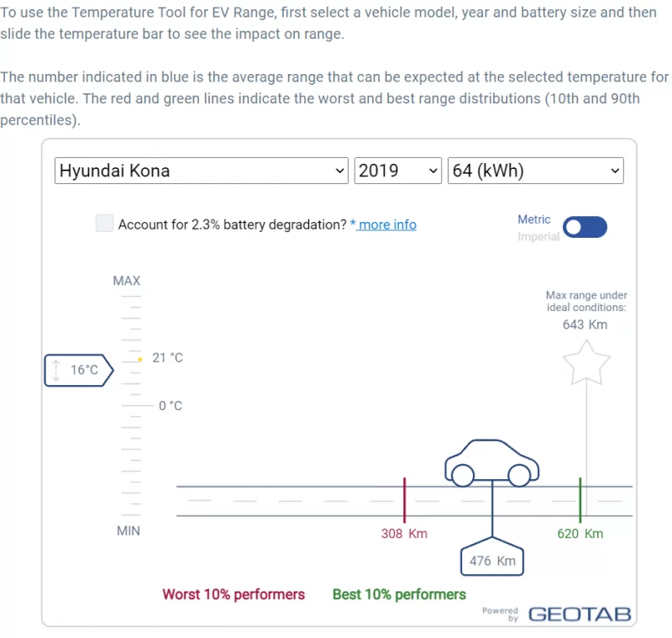This screenshot has width=672, height=638.
Task: Enable the battery degradation checkbox
Action: point(104,224)
